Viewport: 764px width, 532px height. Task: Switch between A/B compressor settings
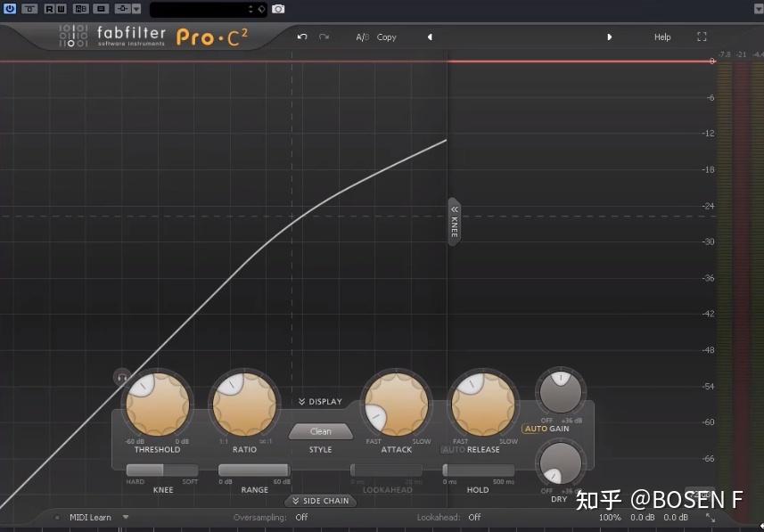(x=362, y=37)
